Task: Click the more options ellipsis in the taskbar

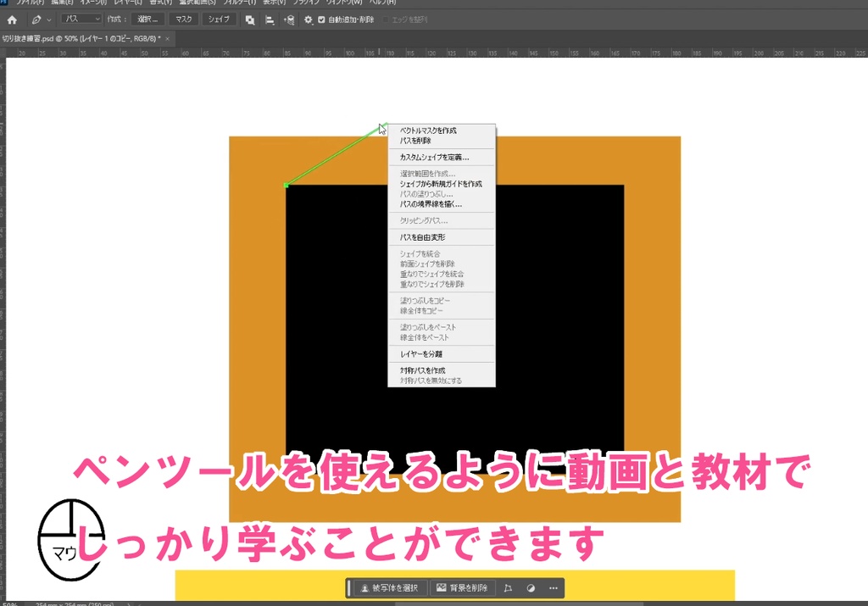Action: click(x=554, y=587)
